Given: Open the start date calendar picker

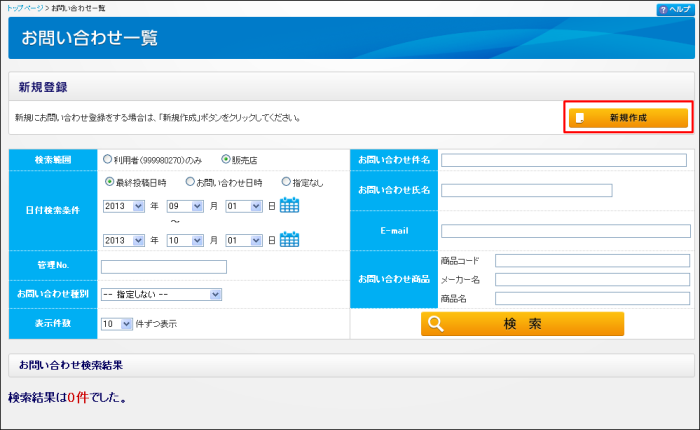Looking at the screenshot, I should tap(290, 206).
